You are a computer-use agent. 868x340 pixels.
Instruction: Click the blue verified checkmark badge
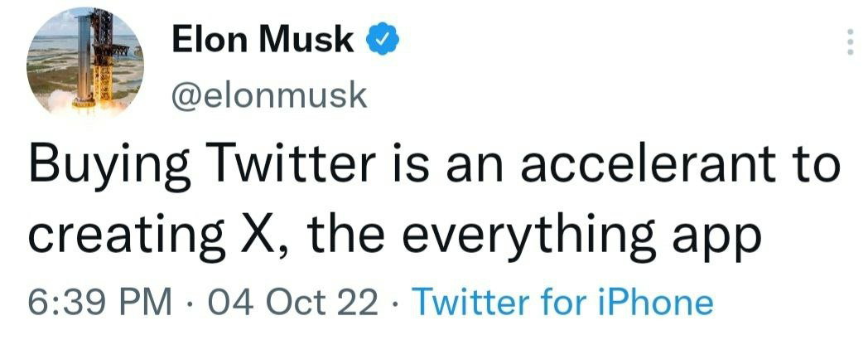point(382,41)
